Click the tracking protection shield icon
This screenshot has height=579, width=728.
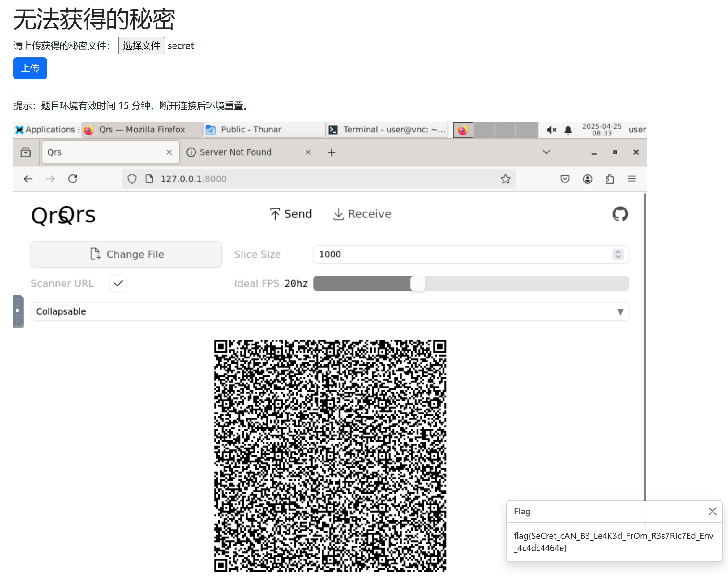click(x=132, y=178)
